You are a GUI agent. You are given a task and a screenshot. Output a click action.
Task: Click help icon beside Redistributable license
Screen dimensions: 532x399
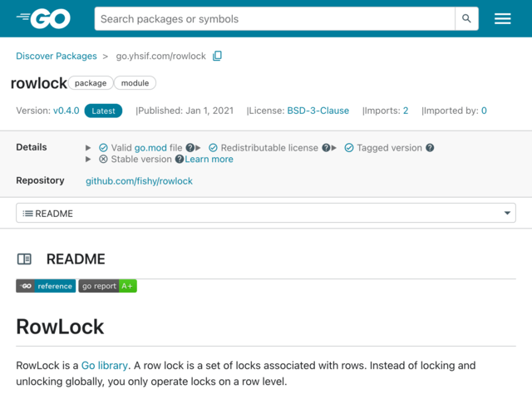tap(326, 148)
